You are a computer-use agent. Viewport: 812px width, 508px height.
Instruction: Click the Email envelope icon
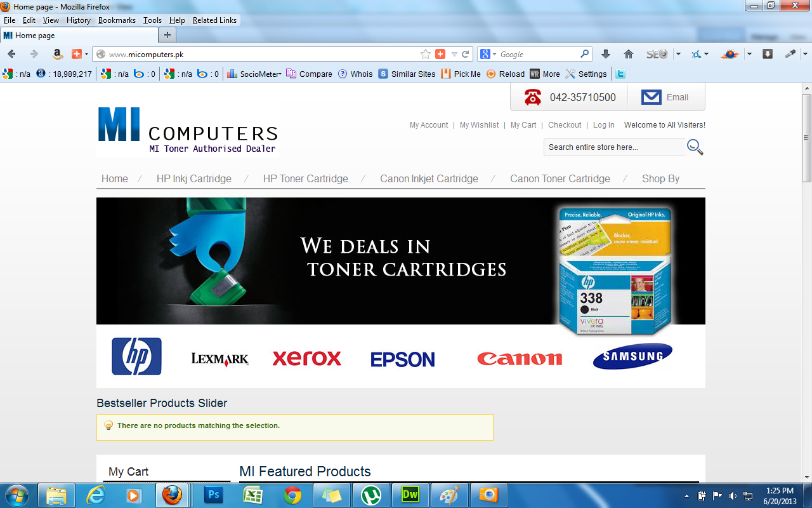click(x=651, y=97)
